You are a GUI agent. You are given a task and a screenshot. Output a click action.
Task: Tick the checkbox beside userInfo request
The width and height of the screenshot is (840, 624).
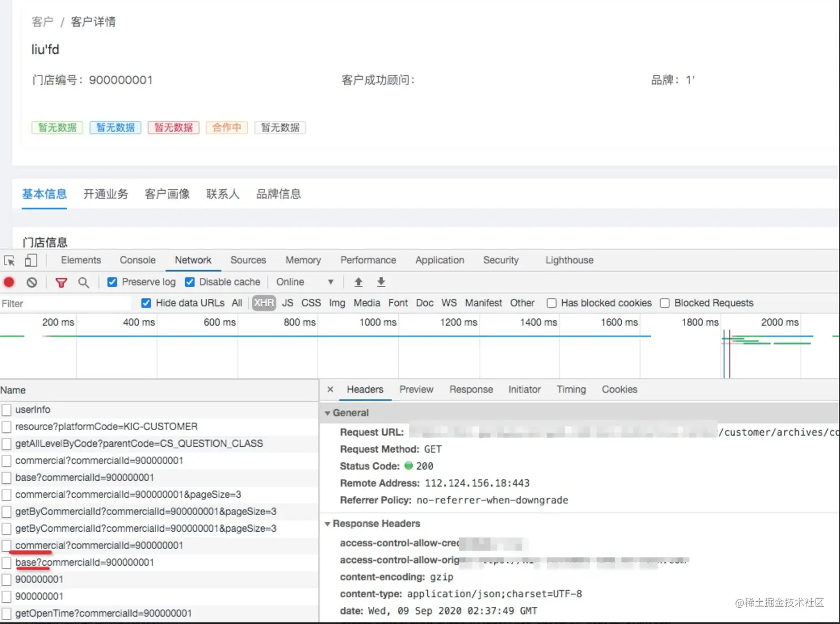tap(7, 410)
